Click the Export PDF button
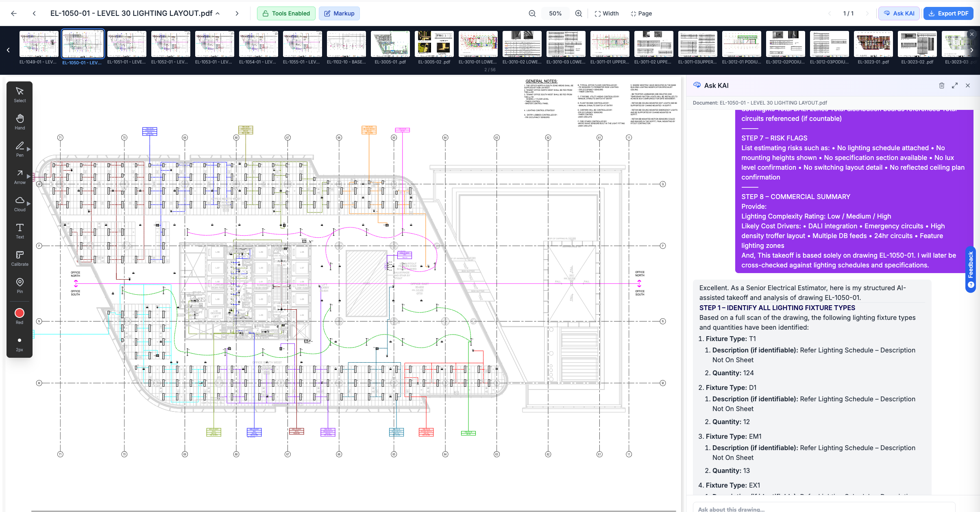Image resolution: width=980 pixels, height=512 pixels. tap(948, 13)
